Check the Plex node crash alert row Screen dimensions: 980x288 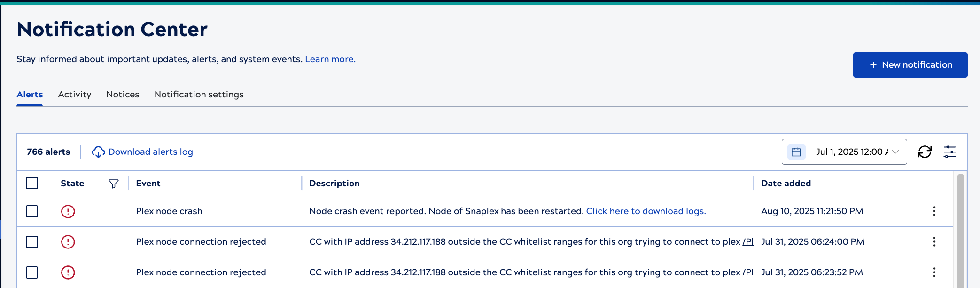[x=31, y=211]
